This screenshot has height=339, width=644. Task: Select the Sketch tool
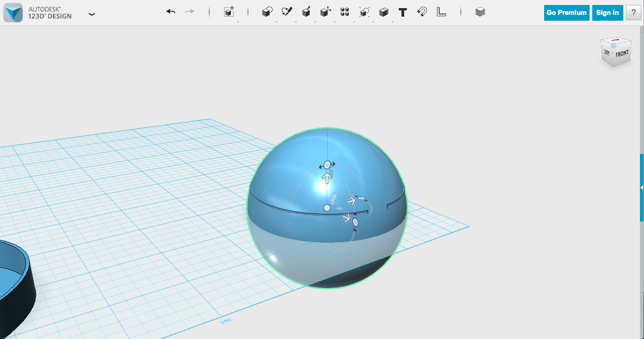click(x=288, y=12)
